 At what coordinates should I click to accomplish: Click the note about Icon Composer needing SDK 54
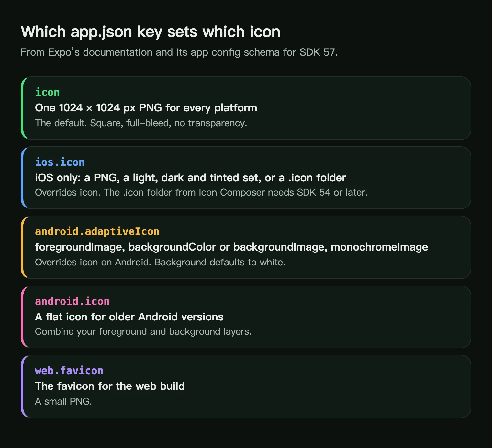[x=201, y=192]
